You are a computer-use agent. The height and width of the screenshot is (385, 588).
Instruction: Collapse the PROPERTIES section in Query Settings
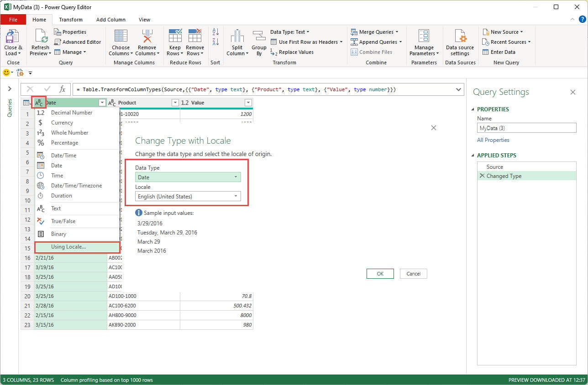click(x=472, y=109)
